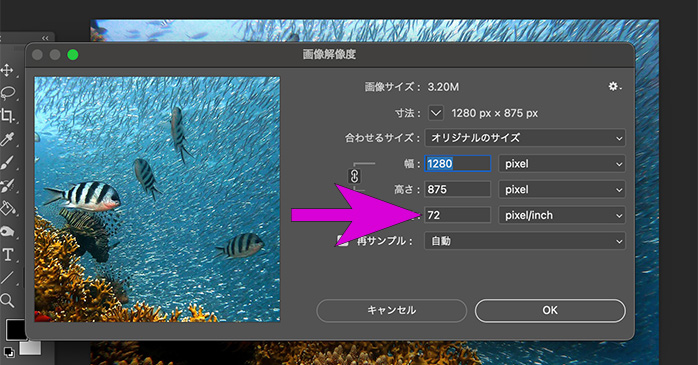The width and height of the screenshot is (698, 365).
Task: Click the 幅 field showing 1280
Action: click(x=458, y=164)
